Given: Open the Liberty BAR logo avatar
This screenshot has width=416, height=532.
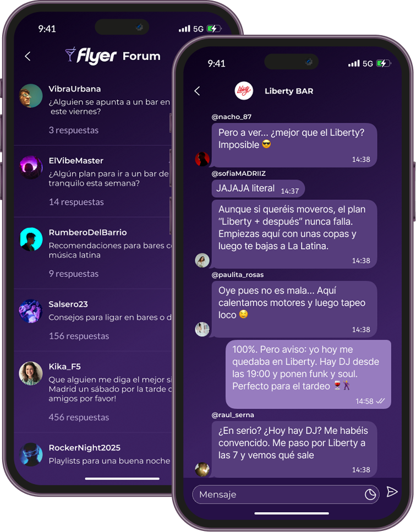Looking at the screenshot, I should point(244,90).
